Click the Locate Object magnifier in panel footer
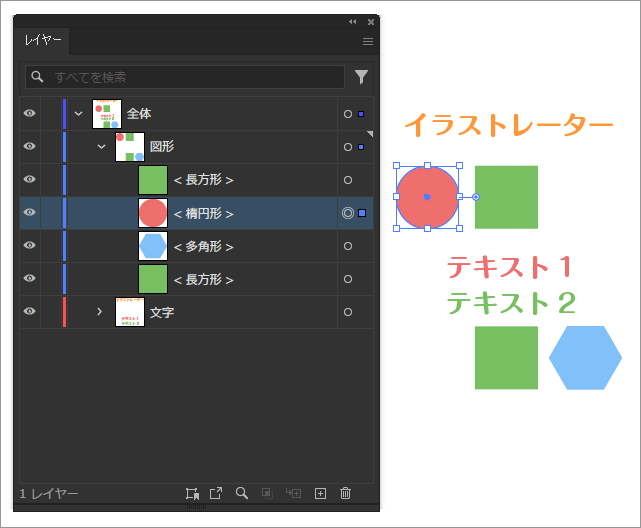This screenshot has width=641, height=528. tap(242, 493)
